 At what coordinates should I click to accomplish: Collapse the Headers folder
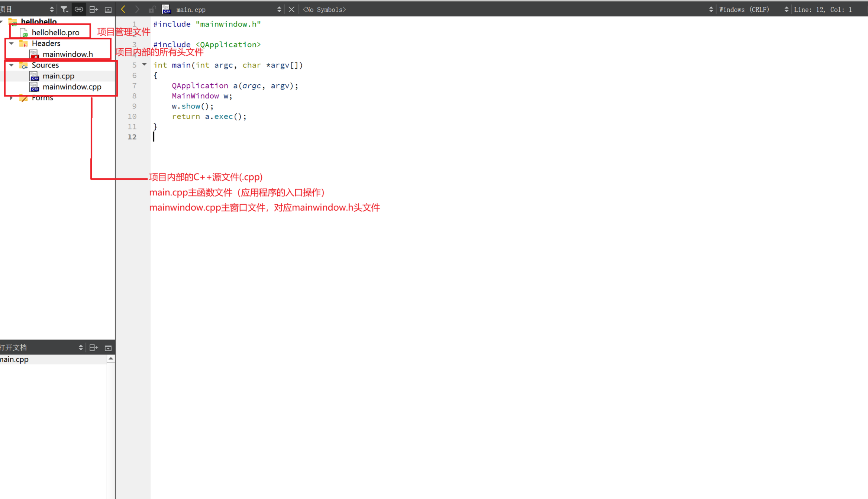[x=12, y=43]
